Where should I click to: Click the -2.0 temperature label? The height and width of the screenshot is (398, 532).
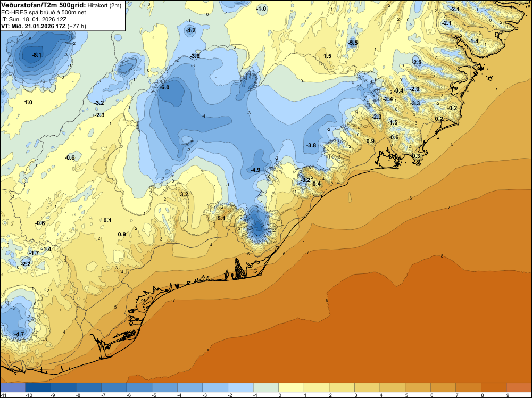click(x=414, y=89)
